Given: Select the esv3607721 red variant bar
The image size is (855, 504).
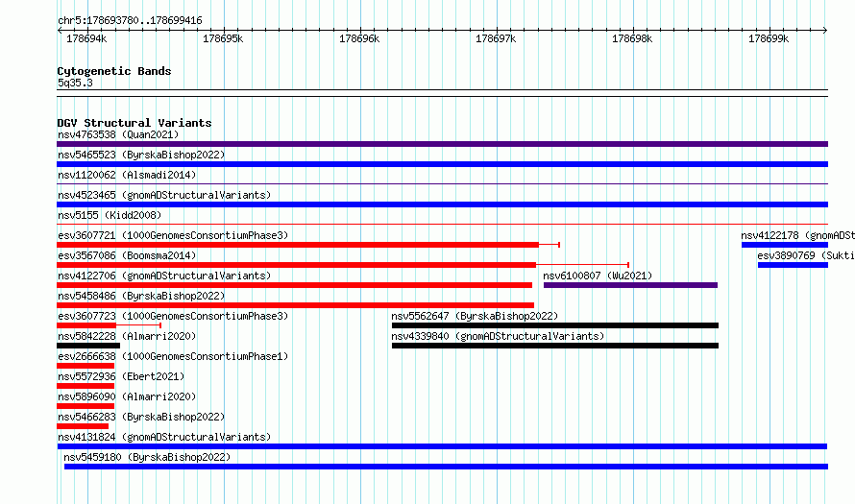Looking at the screenshot, I should [x=298, y=245].
